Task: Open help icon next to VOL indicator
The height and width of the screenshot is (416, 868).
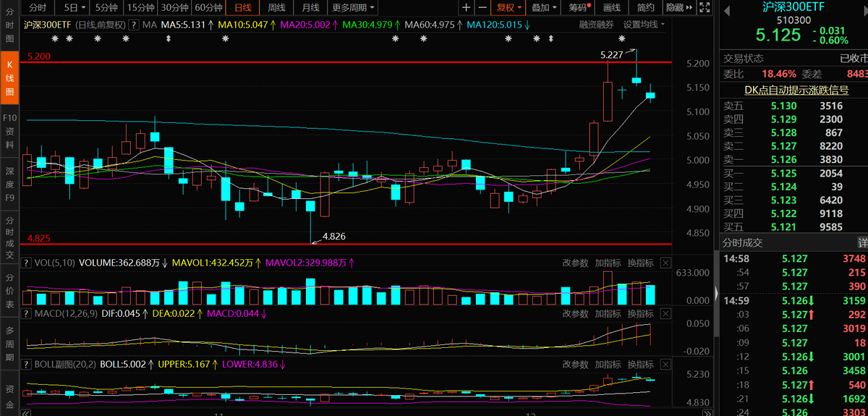Action: click(27, 263)
